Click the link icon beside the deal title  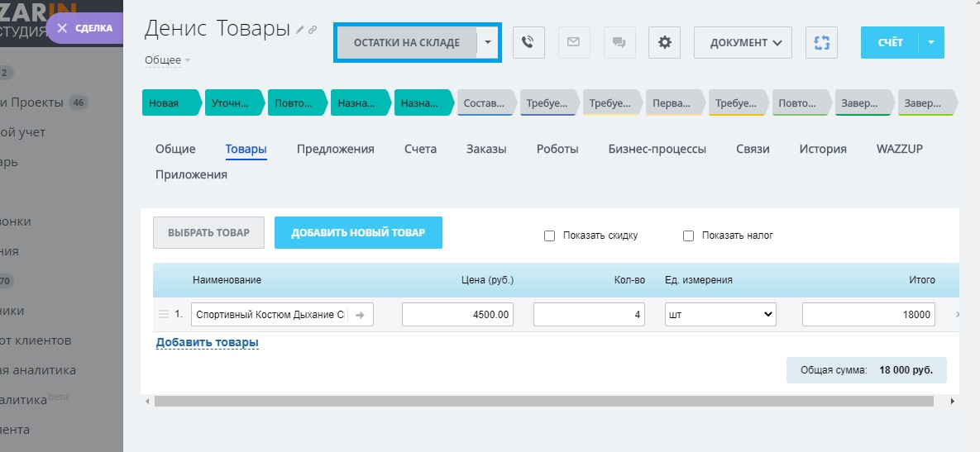[313, 30]
